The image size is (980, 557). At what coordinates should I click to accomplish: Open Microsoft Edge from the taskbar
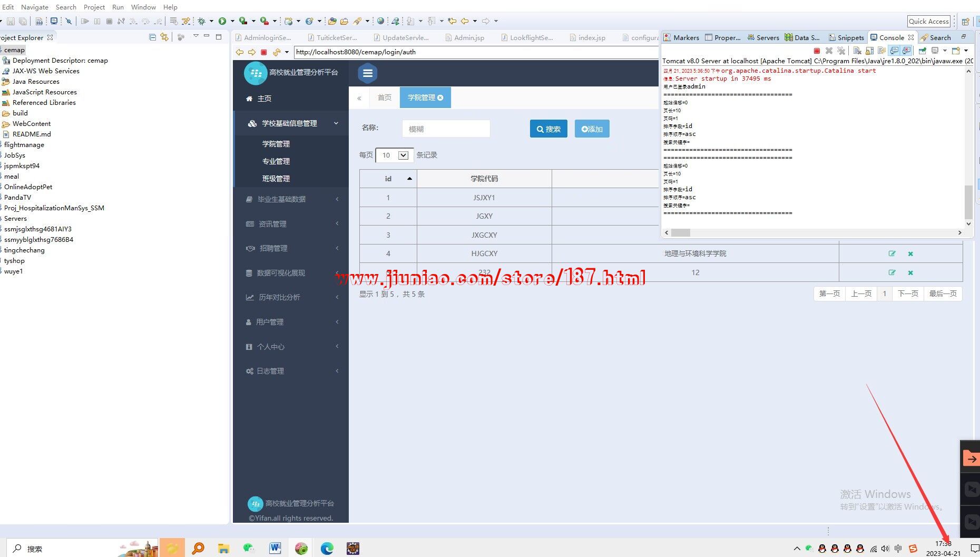[x=327, y=549]
